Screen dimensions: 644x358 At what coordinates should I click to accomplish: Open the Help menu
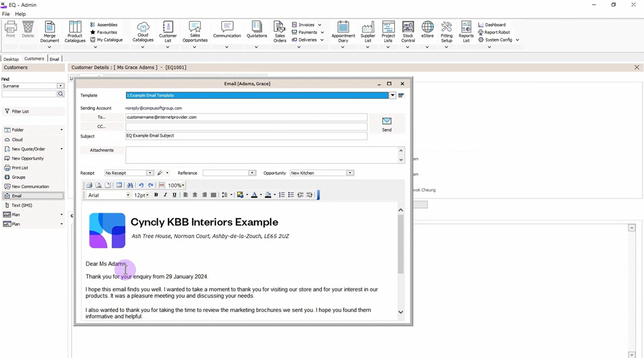(20, 14)
